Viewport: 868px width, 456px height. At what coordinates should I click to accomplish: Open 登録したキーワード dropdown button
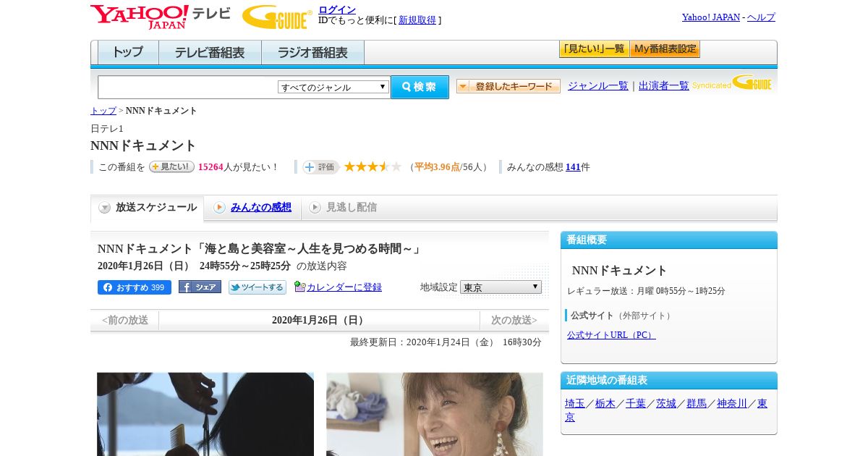click(509, 86)
